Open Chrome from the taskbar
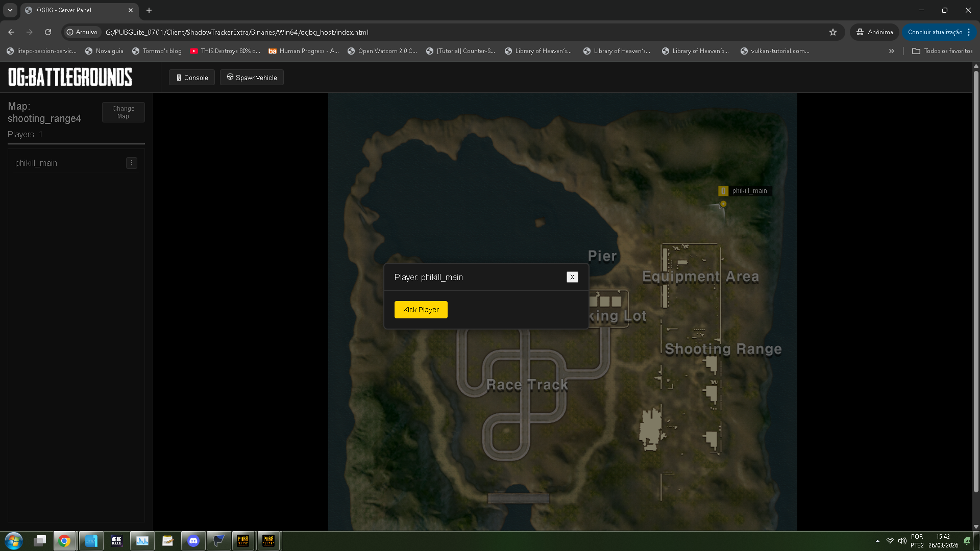This screenshot has height=551, width=980. coord(65,541)
